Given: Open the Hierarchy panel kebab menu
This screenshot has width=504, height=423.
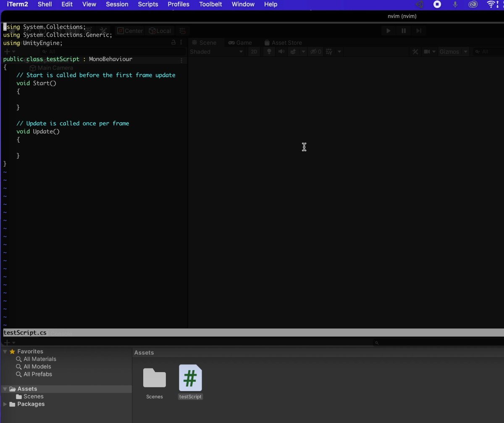Looking at the screenshot, I should pyautogui.click(x=181, y=42).
